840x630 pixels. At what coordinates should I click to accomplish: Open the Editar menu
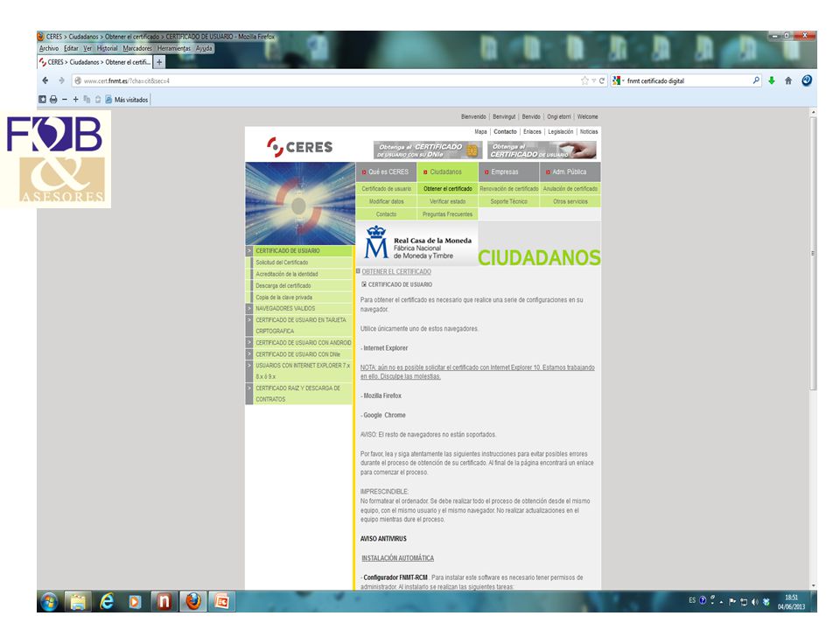[x=71, y=48]
